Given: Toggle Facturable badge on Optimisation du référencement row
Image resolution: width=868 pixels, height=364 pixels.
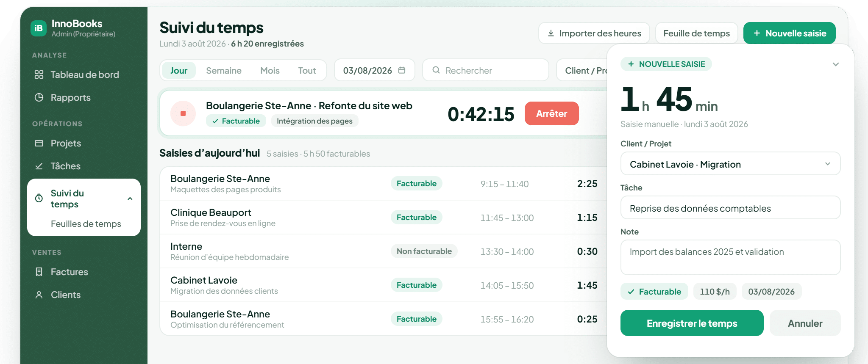Looking at the screenshot, I should [416, 319].
